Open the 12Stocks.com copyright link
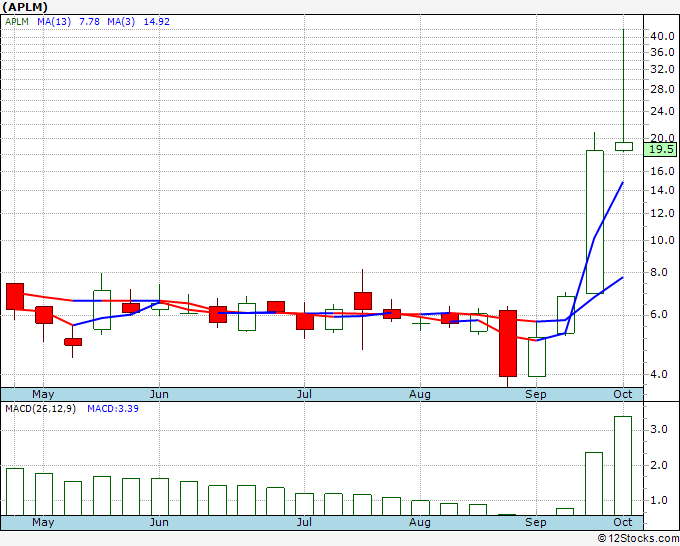This screenshot has height=546, width=680. pos(638,539)
